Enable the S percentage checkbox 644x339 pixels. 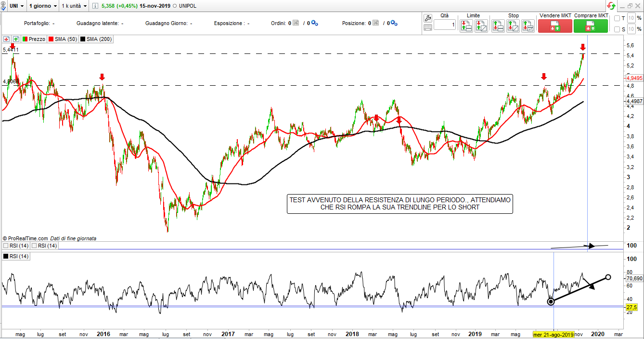click(x=618, y=29)
